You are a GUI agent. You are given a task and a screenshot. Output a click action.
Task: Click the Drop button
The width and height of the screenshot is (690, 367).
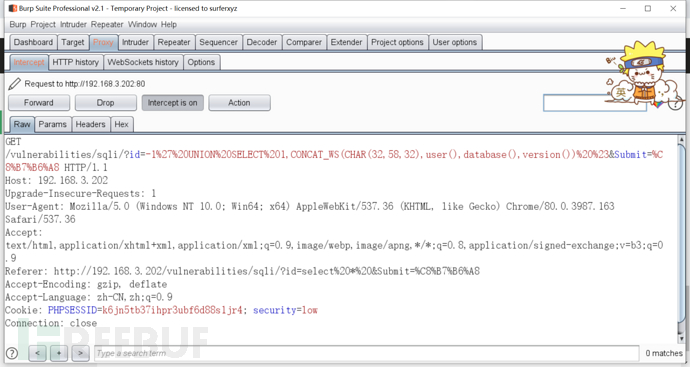click(106, 103)
